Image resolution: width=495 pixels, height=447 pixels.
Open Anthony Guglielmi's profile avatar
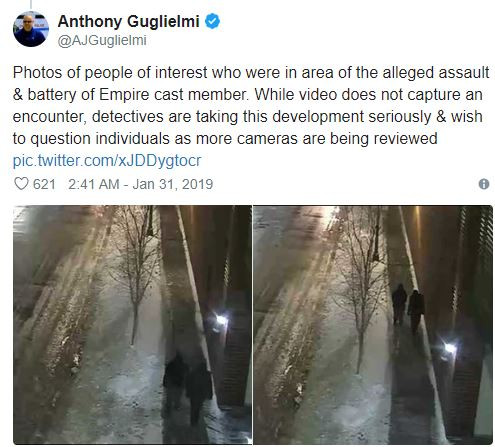[31, 29]
